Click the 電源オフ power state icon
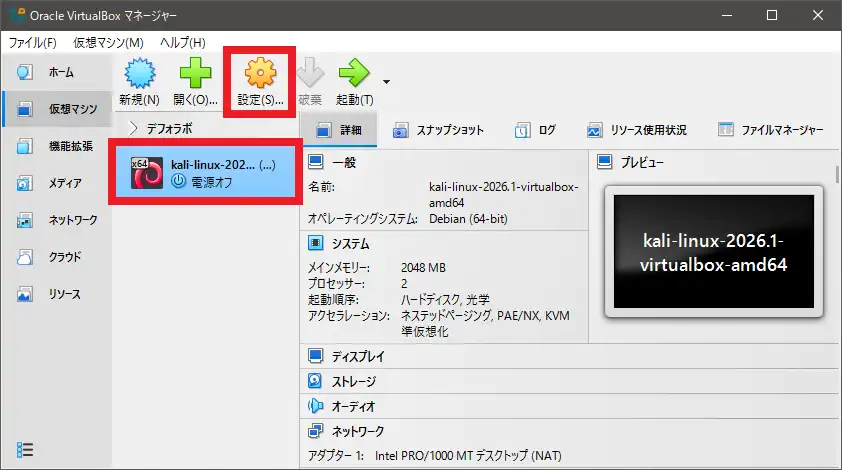The image size is (842, 470). [178, 182]
